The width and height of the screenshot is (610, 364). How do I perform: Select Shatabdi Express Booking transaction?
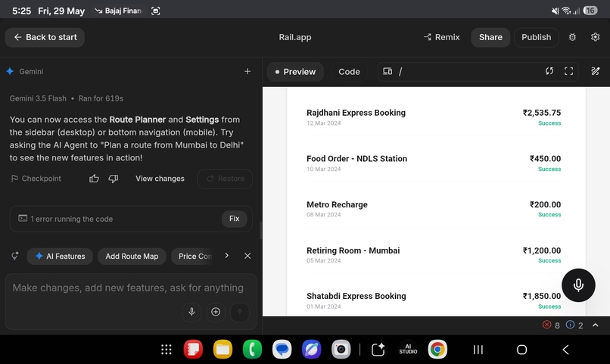click(434, 300)
